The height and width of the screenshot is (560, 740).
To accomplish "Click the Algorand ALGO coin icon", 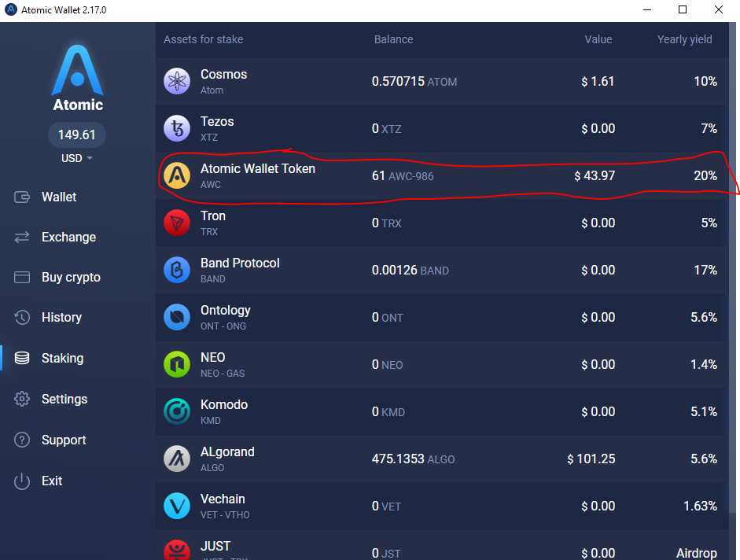I will [x=177, y=459].
